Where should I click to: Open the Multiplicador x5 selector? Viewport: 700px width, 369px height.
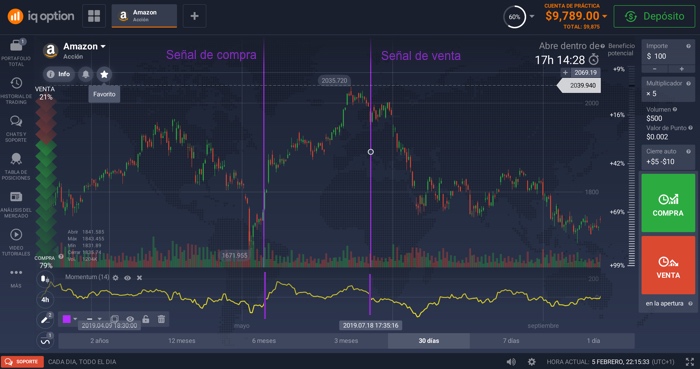click(668, 89)
